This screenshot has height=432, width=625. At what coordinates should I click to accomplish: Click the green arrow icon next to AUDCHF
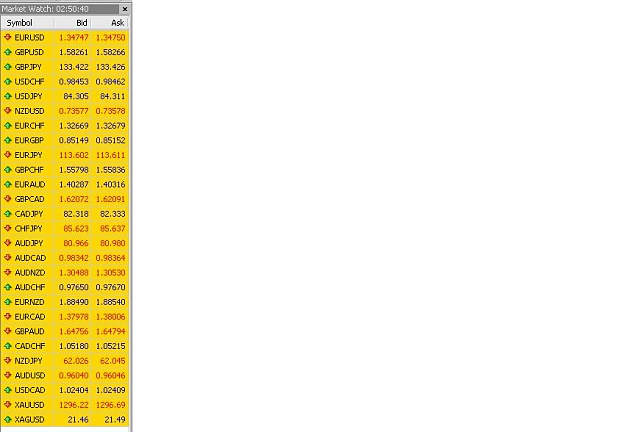8,287
